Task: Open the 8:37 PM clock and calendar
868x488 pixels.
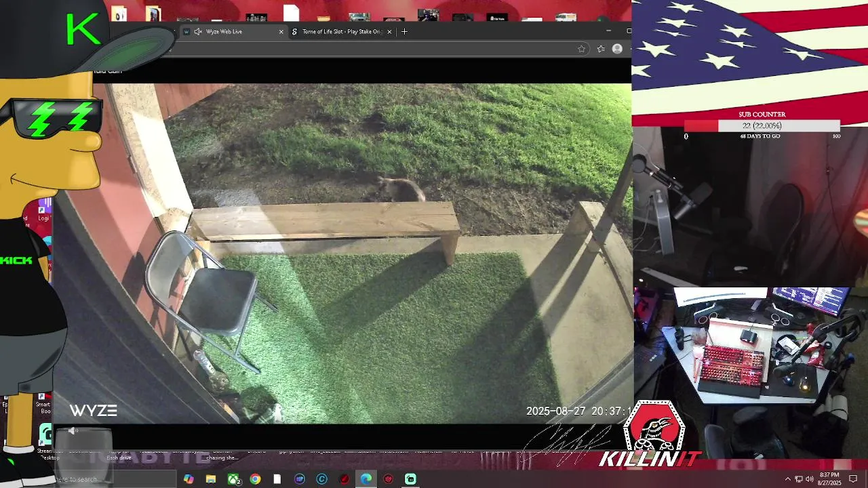Action: point(829,479)
